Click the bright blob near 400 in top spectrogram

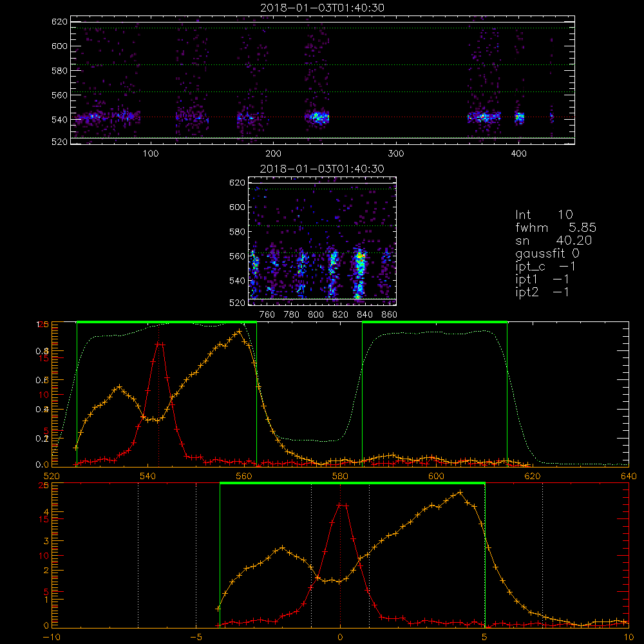click(520, 118)
